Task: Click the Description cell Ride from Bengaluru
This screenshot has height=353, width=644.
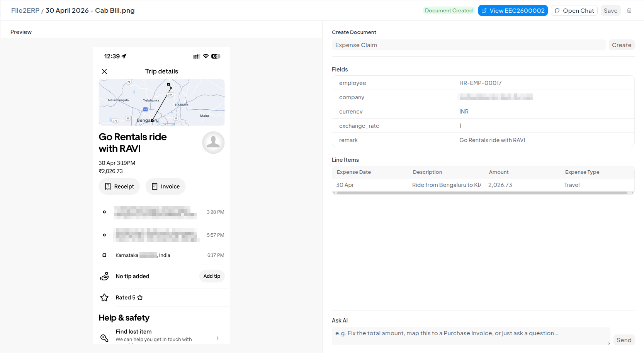Action: pos(446,185)
